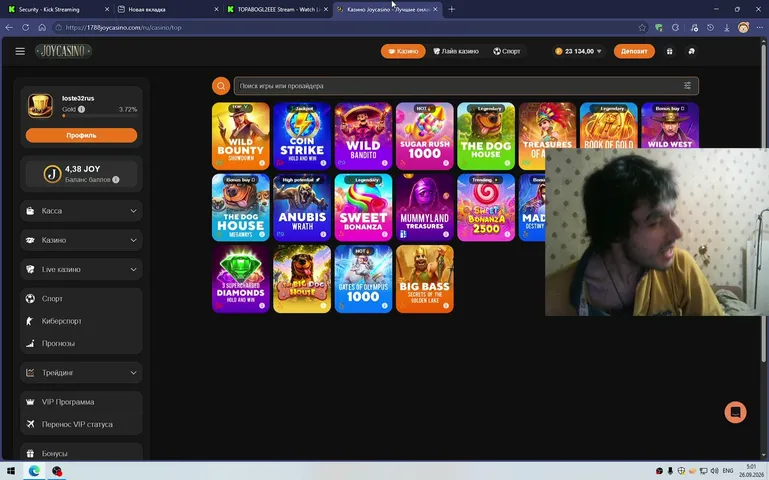Launch Anubis Wrath game
Screen dimensions: 769x480
302,207
